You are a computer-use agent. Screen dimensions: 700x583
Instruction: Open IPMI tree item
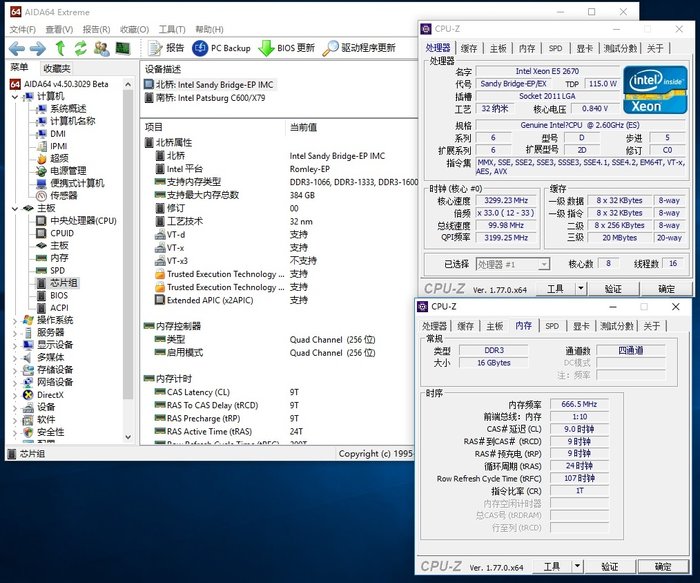tap(58, 146)
